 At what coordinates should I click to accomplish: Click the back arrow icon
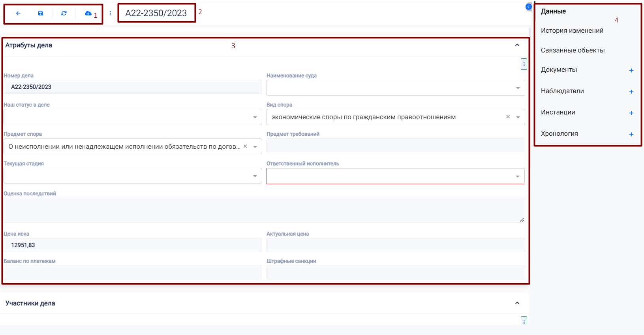click(18, 13)
